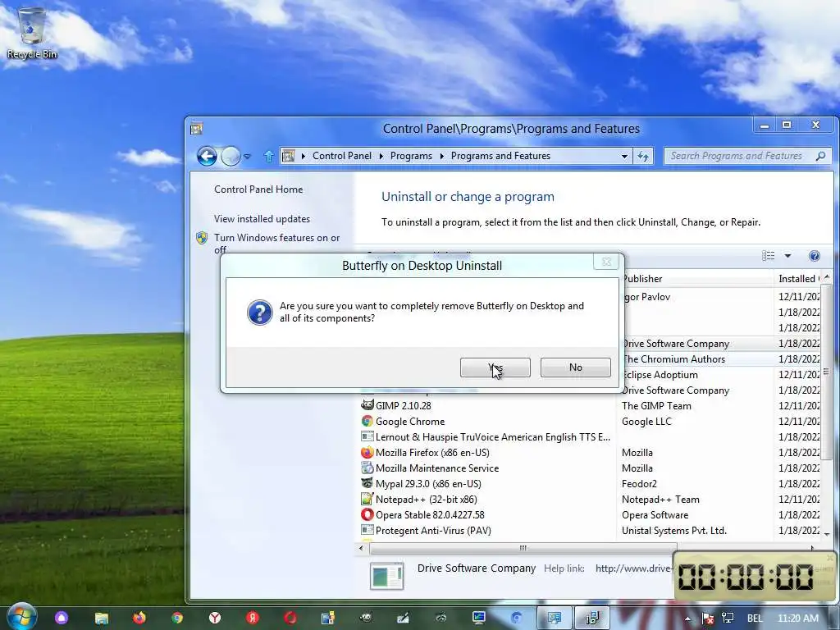840x630 pixels.
Task: Click the horizontal scrollbar thumb
Action: point(523,548)
